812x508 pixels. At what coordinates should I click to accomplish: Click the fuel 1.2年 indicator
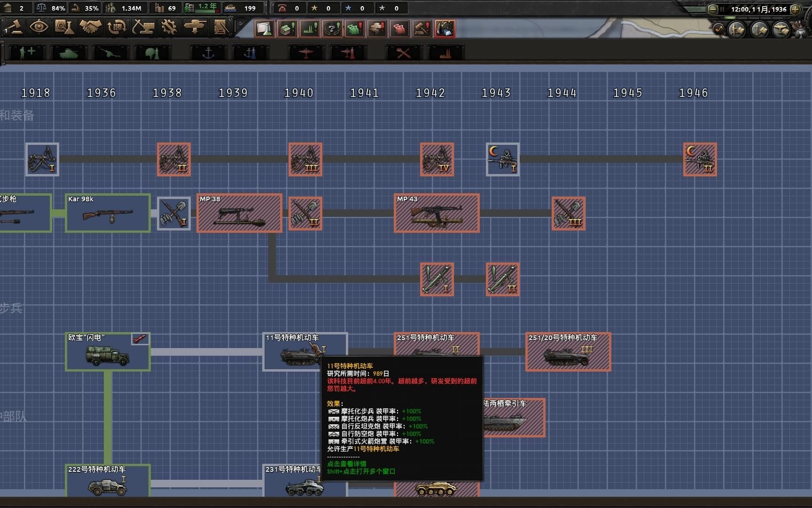coord(202,8)
